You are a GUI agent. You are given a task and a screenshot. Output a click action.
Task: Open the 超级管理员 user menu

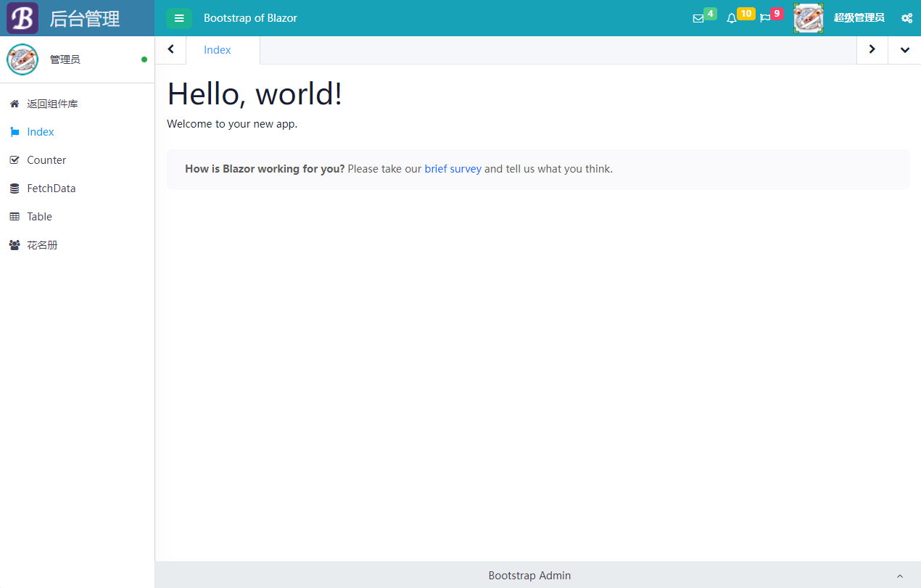[x=859, y=18]
